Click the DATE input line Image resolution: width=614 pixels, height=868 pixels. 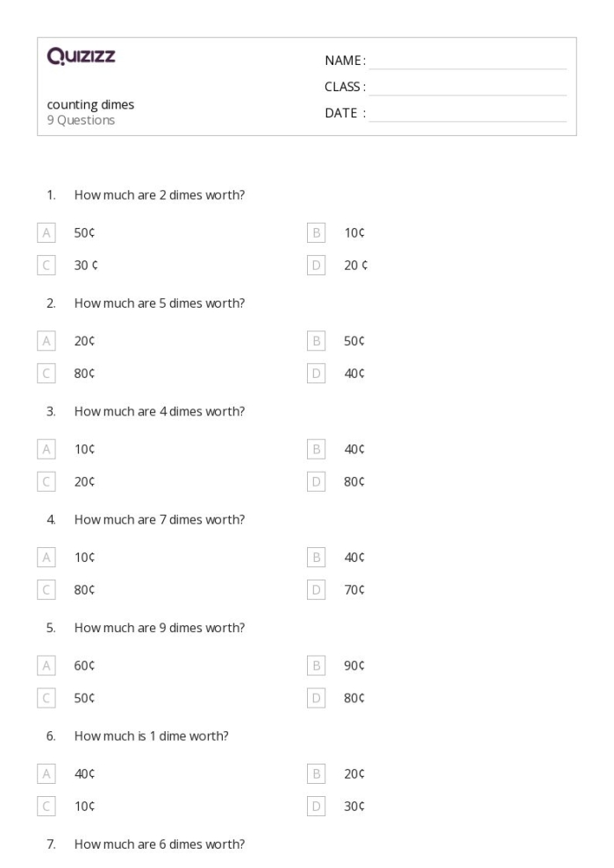pos(468,113)
